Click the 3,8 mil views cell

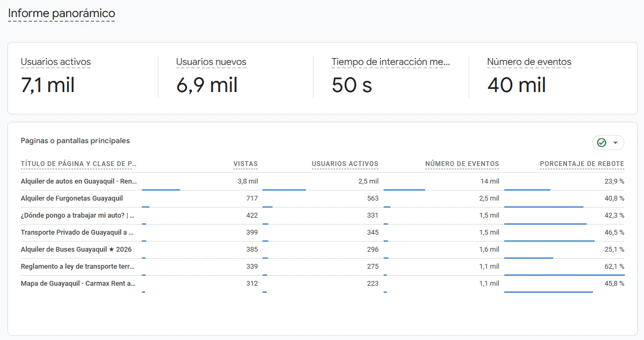point(248,181)
